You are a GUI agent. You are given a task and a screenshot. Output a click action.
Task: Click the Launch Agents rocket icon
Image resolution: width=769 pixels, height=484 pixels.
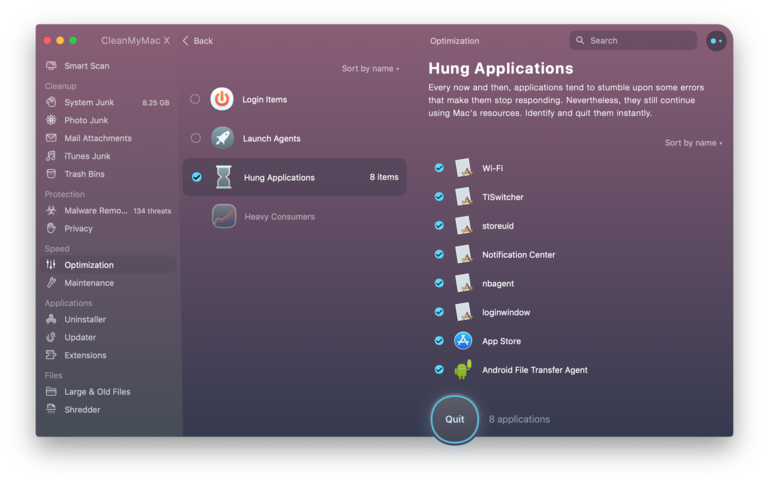pyautogui.click(x=222, y=138)
